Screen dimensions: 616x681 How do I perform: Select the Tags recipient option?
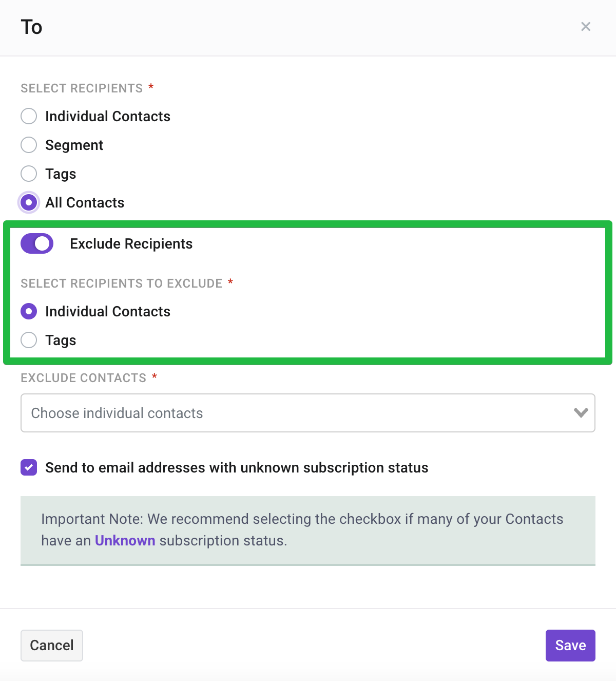coord(29,174)
